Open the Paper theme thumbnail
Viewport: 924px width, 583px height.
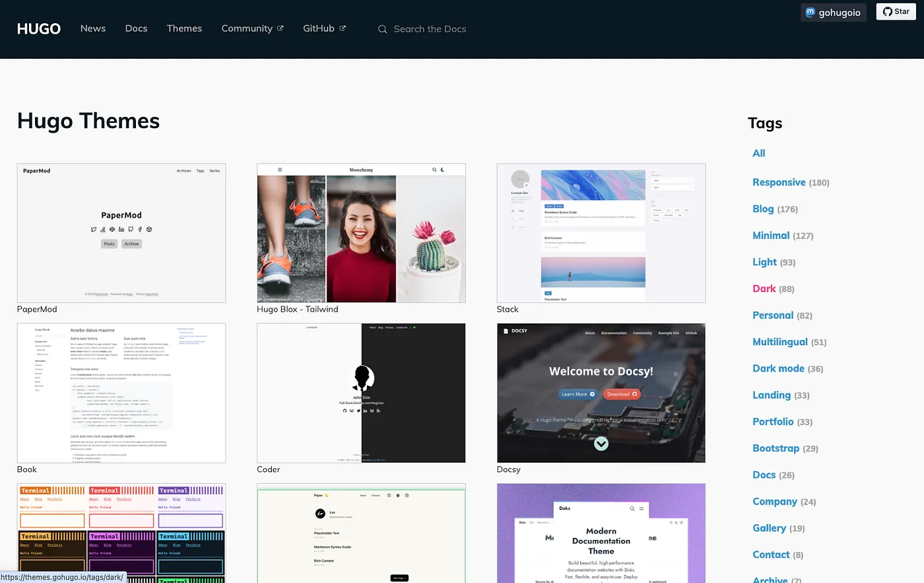pyautogui.click(x=361, y=533)
